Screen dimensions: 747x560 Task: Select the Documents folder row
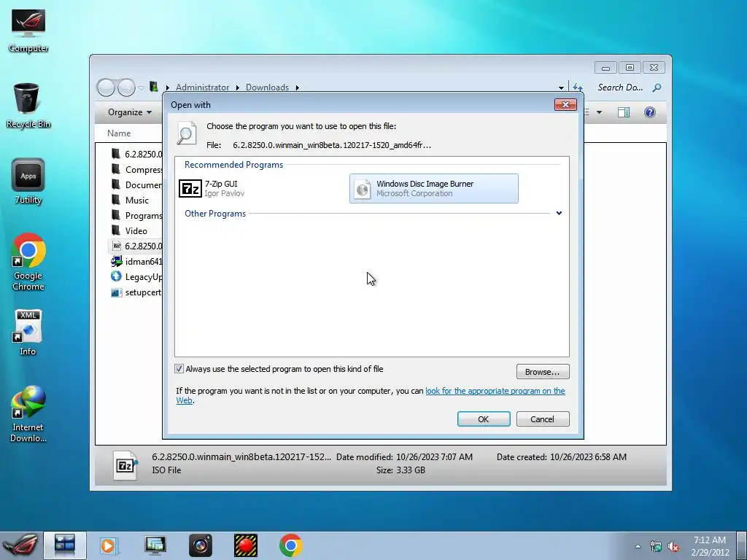pos(136,184)
